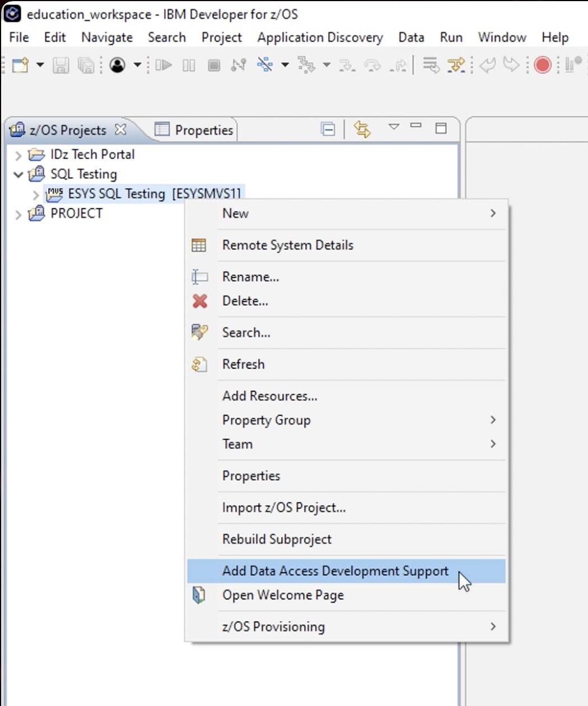Choose Add Resources... in the context menu
The width and height of the screenshot is (588, 706).
[x=347, y=396]
